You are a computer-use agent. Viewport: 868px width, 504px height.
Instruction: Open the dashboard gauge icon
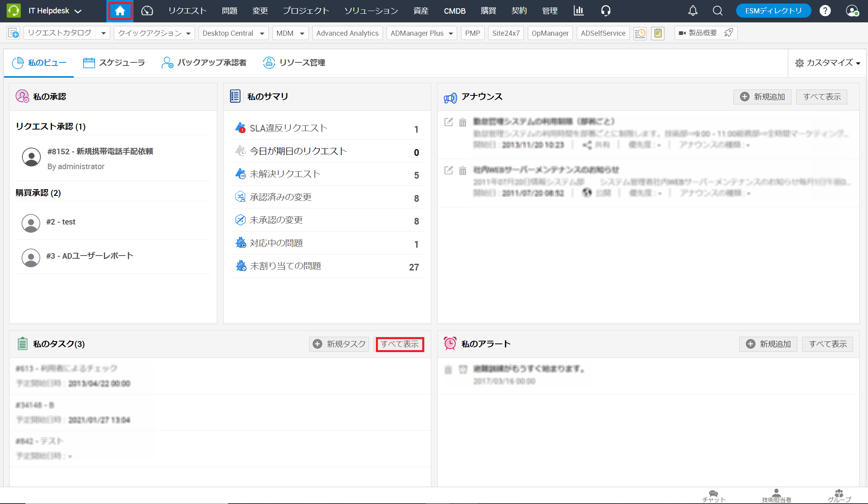coord(147,11)
